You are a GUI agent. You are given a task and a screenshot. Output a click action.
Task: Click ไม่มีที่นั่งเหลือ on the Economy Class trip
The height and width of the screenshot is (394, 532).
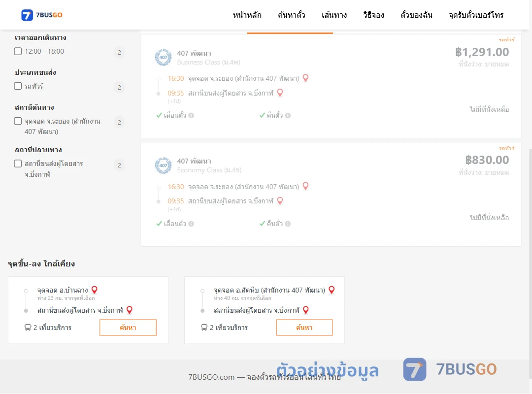click(489, 218)
